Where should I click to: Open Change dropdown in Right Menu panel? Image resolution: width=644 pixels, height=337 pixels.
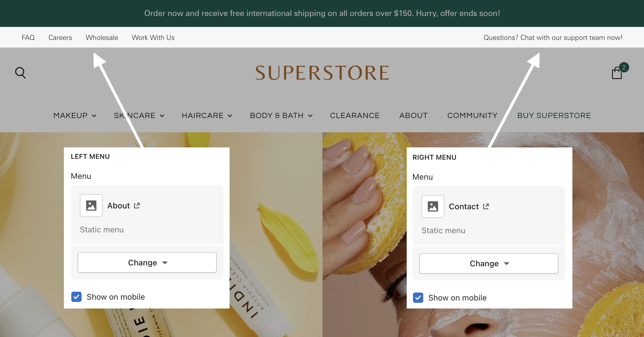(x=489, y=263)
